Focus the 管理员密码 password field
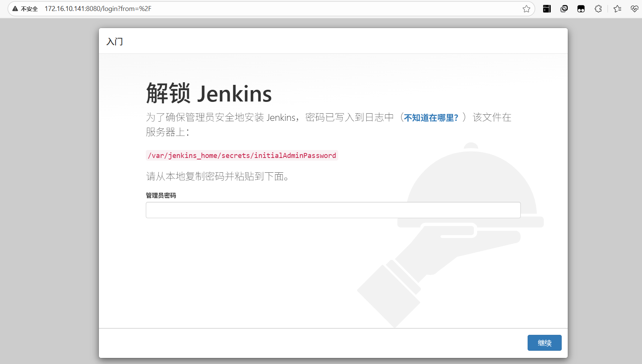 pyautogui.click(x=333, y=210)
